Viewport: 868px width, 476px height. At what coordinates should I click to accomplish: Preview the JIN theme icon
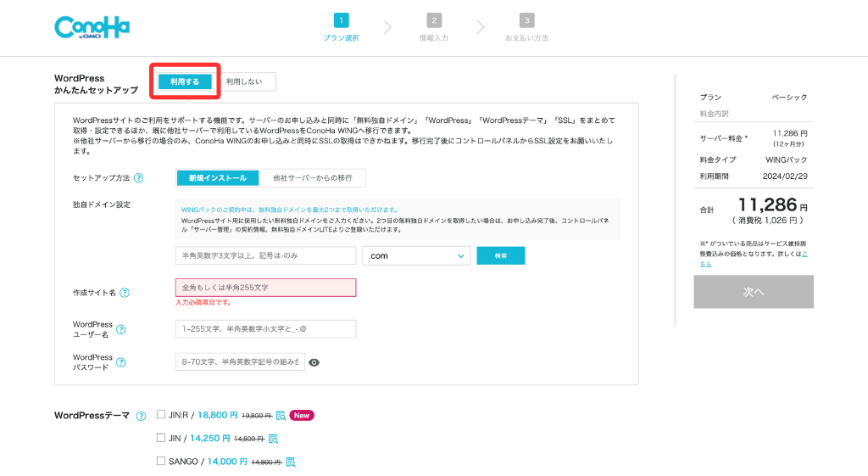tap(273, 439)
